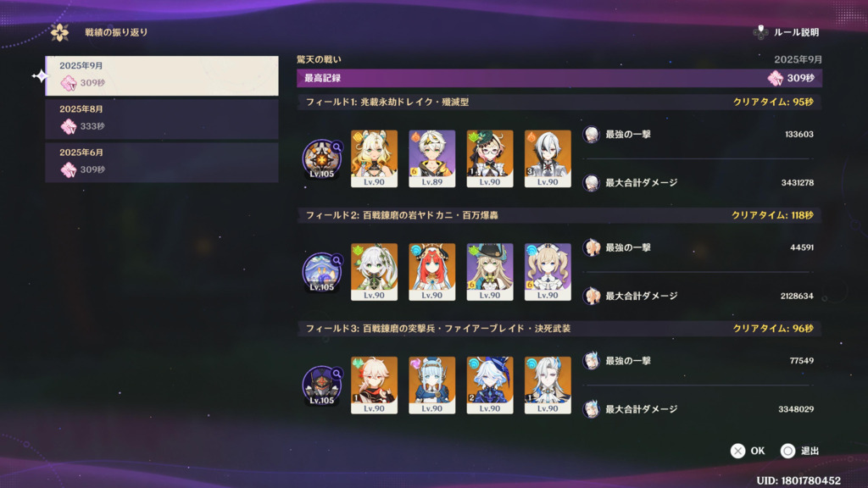
Task: Select last character portrait in Field 3
Action: [x=548, y=385]
